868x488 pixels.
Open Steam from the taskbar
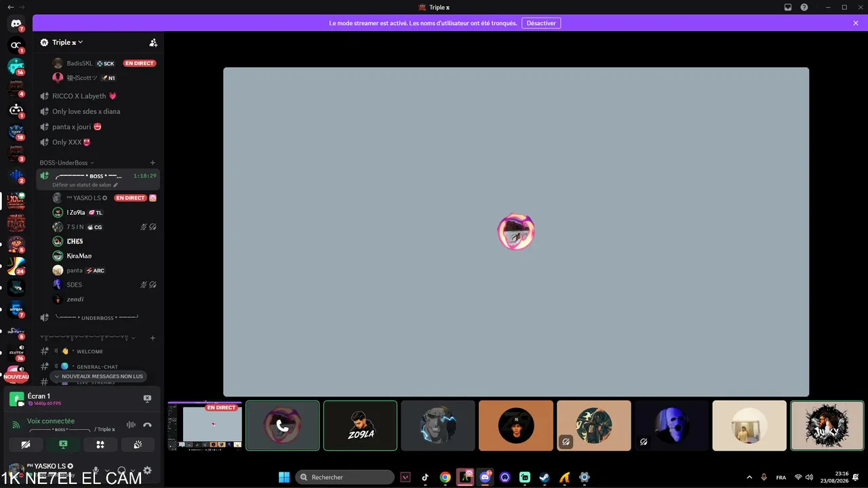(545, 477)
